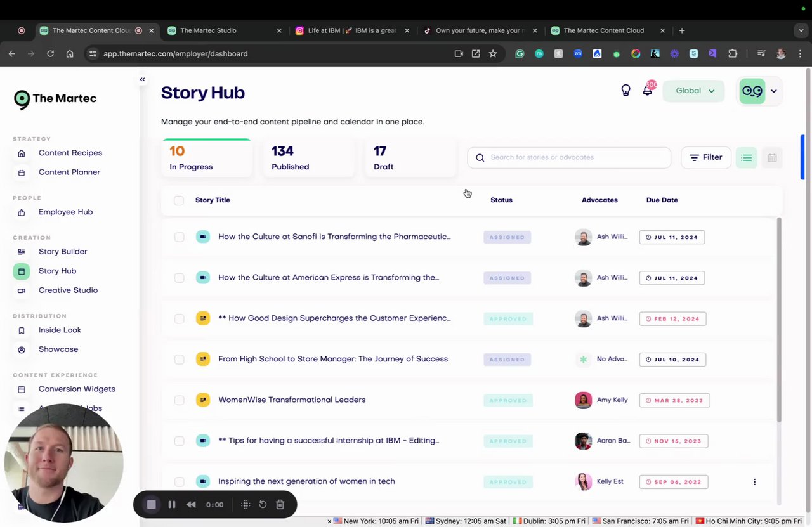Open the notifications bell
This screenshot has height=527, width=812.
(647, 91)
